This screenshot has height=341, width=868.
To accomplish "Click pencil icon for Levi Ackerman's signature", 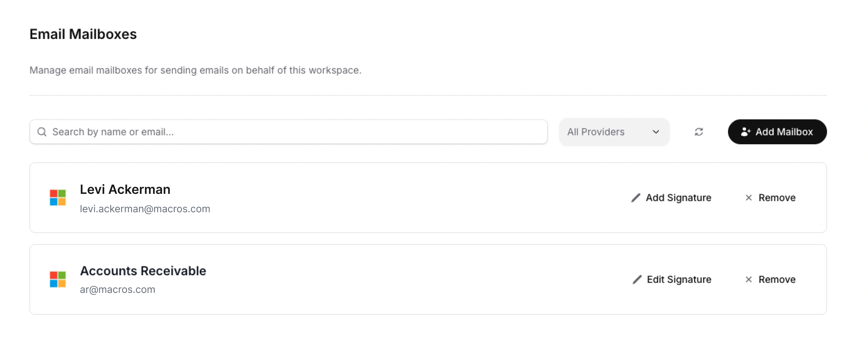I will (636, 198).
